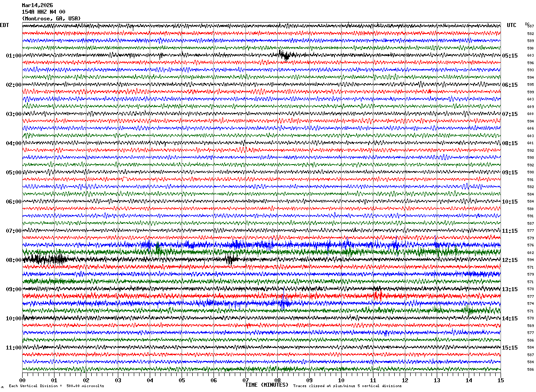Click the '04' minute axis tick label

pos(150,380)
